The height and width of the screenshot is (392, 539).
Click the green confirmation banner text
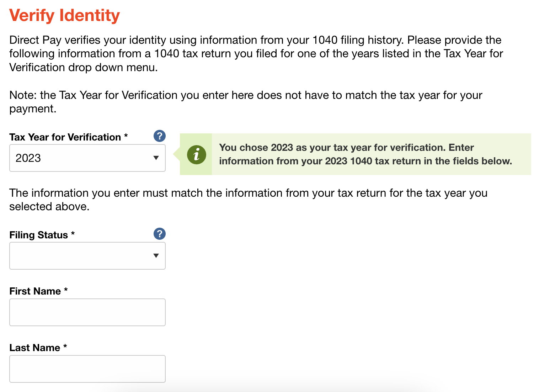coord(365,154)
